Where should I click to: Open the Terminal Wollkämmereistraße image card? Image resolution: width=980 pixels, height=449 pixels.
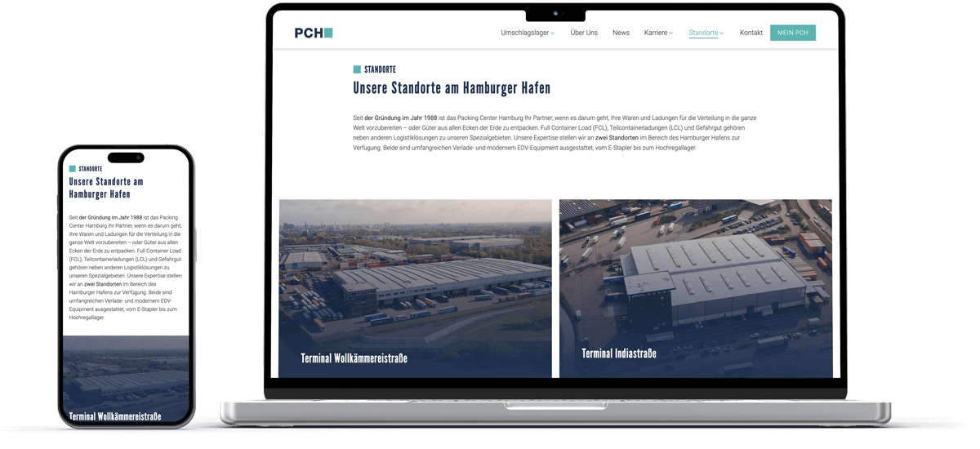tap(415, 288)
